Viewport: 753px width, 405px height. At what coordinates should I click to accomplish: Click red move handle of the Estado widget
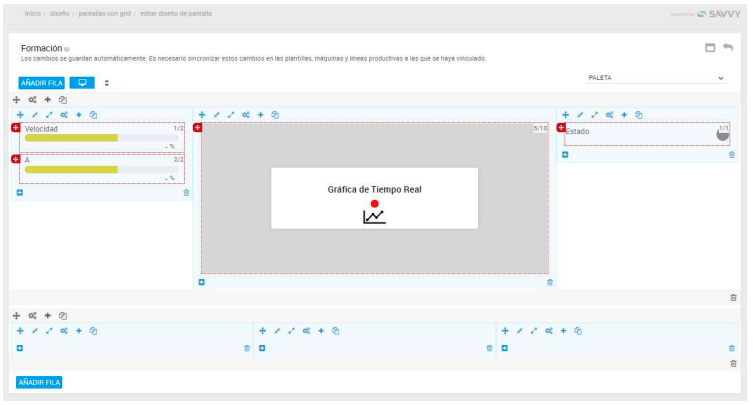point(561,127)
